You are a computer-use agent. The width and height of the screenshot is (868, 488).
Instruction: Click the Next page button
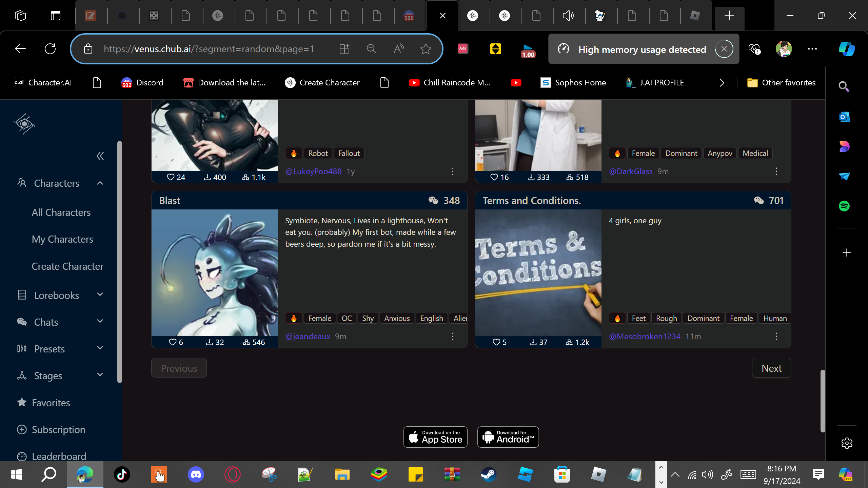pos(771,368)
